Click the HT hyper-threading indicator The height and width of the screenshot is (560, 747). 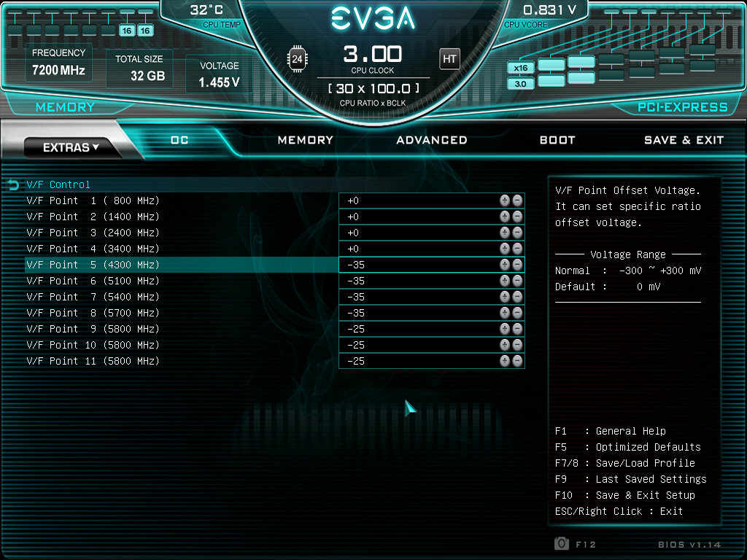tap(449, 59)
